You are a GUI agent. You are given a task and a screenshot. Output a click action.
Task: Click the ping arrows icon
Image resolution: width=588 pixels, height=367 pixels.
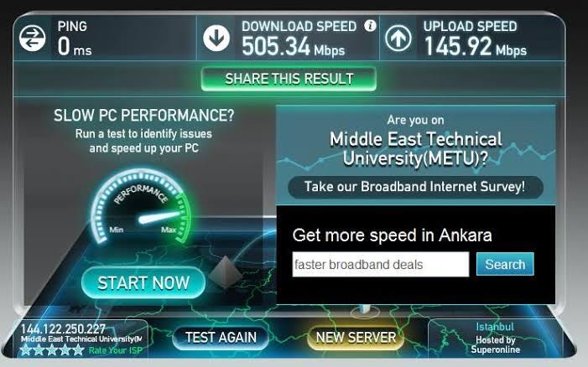coord(32,38)
